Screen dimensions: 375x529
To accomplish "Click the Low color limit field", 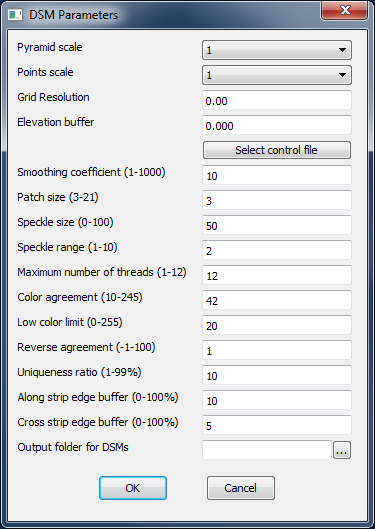I will click(277, 325).
